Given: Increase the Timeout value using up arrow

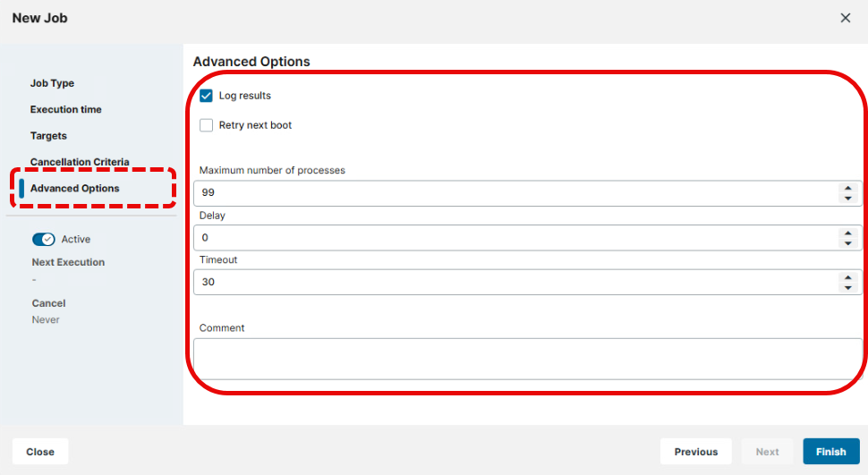Looking at the screenshot, I should coord(847,277).
